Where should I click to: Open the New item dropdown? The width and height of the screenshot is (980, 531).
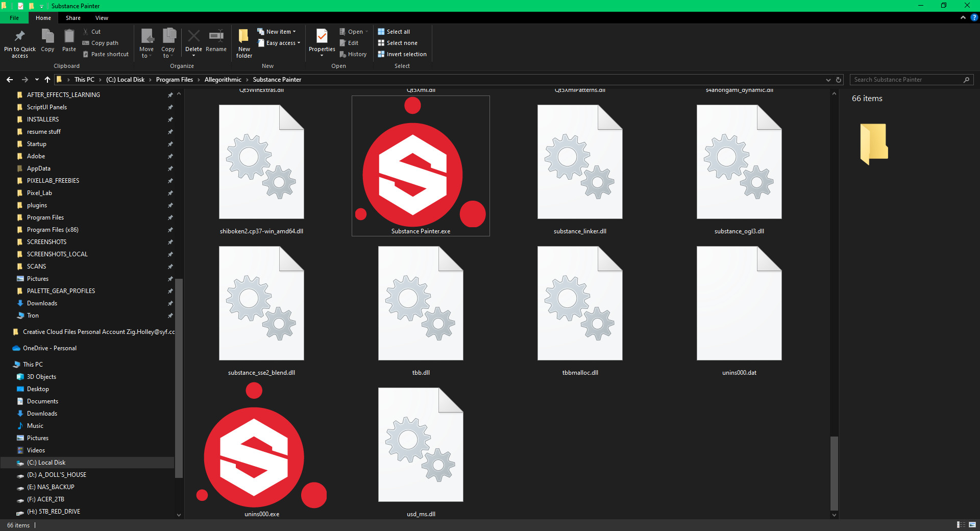click(276, 32)
